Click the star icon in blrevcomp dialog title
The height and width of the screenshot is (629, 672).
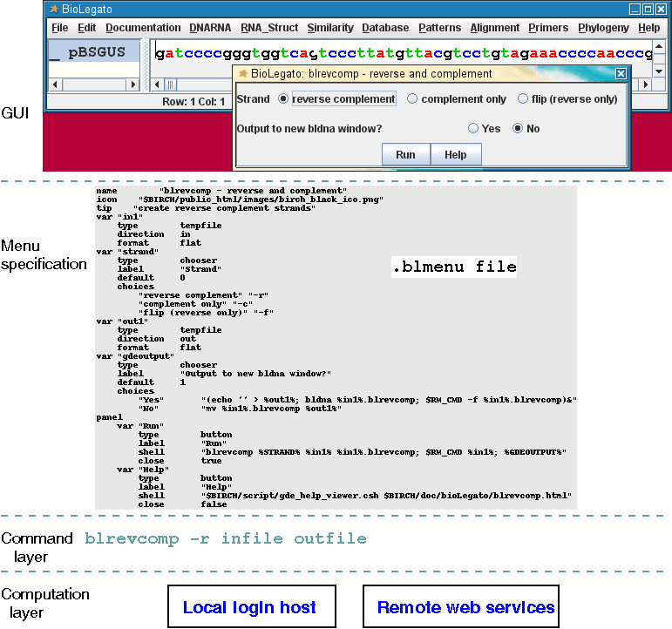point(243,74)
